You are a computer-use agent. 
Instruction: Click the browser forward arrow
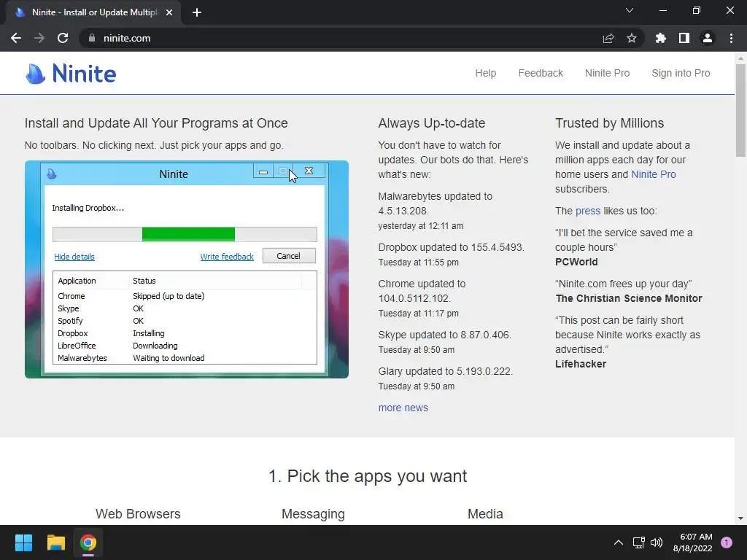(x=39, y=38)
